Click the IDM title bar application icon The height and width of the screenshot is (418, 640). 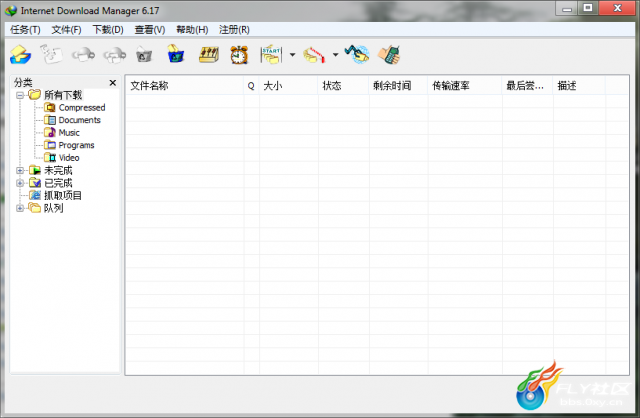click(11, 11)
